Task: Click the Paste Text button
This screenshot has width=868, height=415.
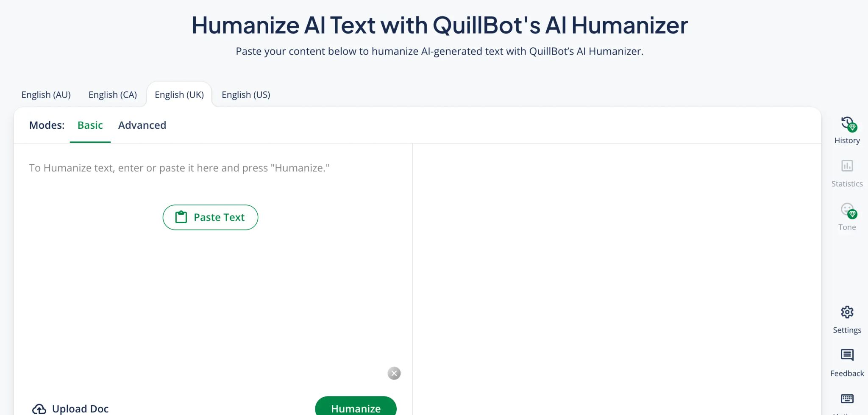Action: pos(210,217)
